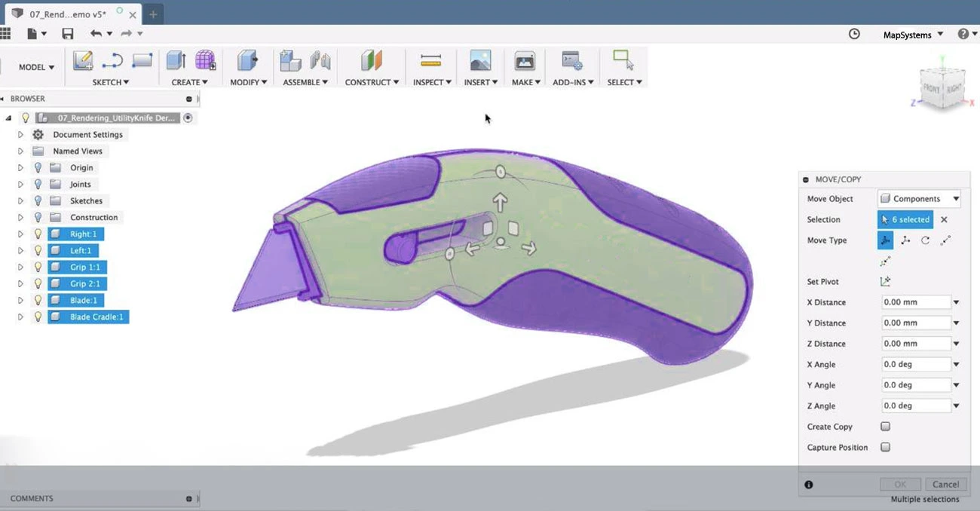Click the Undo arrow icon

[96, 34]
